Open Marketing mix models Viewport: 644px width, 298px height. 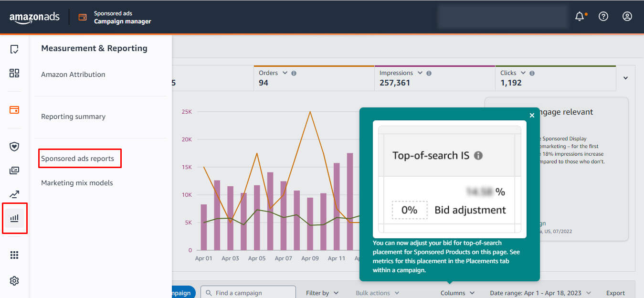(77, 182)
